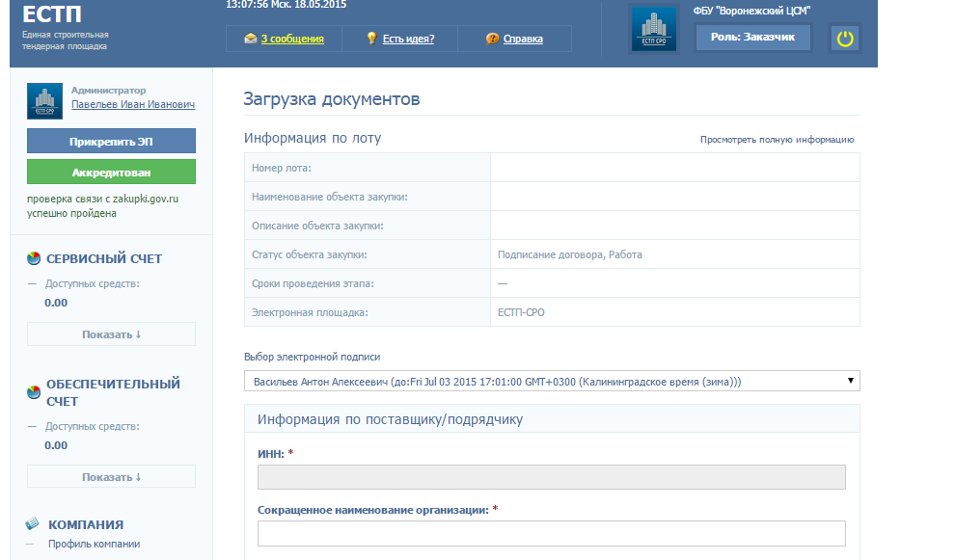The image size is (955, 560).
Task: Click the Компания section icon
Action: point(32,523)
